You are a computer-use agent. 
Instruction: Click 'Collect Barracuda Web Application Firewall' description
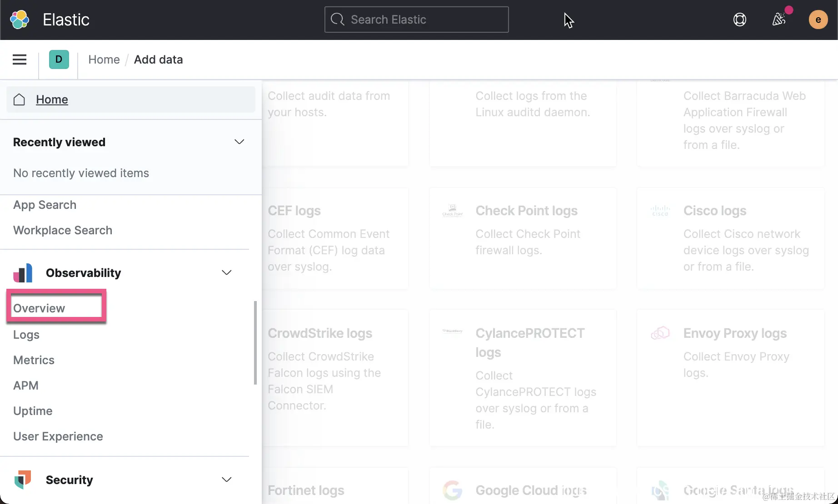pyautogui.click(x=746, y=120)
